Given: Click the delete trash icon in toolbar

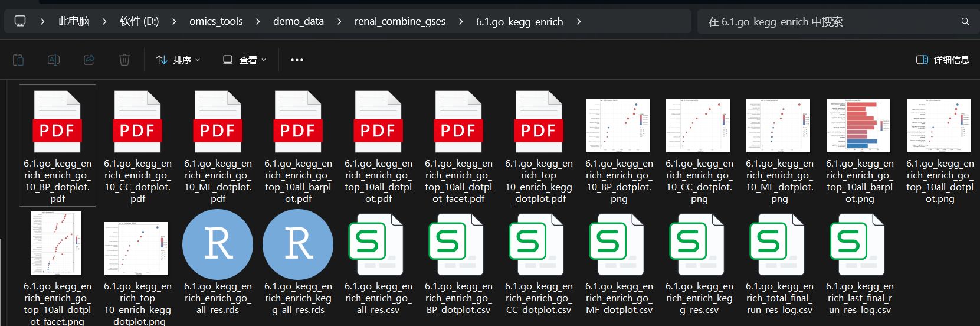Looking at the screenshot, I should (124, 60).
